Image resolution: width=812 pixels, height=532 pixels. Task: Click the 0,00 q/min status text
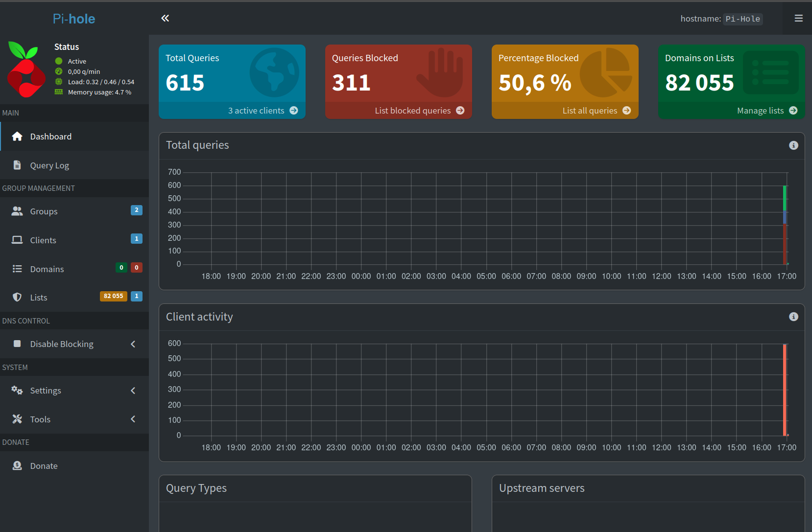pos(84,71)
